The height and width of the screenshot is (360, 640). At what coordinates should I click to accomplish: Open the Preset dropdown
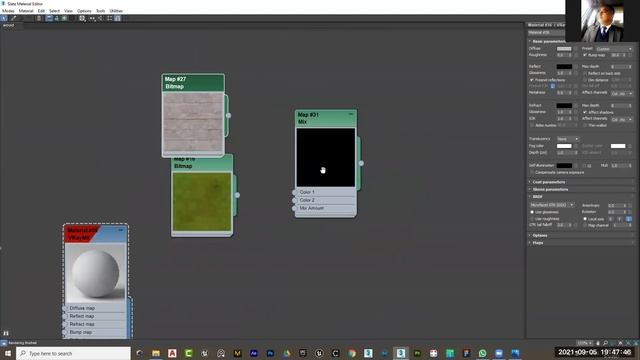(x=614, y=49)
